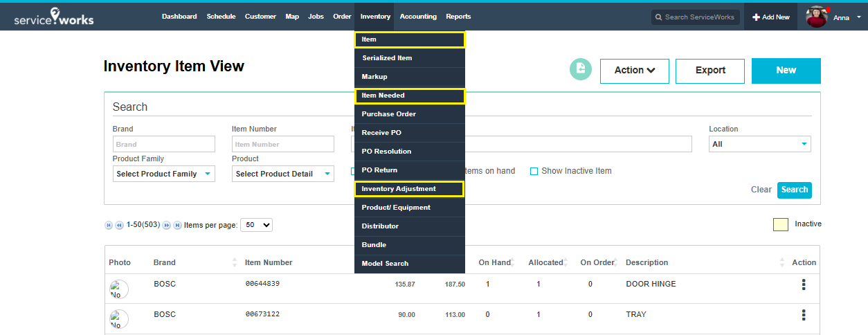Click the green import file icon
This screenshot has height=335, width=868.
click(x=581, y=69)
